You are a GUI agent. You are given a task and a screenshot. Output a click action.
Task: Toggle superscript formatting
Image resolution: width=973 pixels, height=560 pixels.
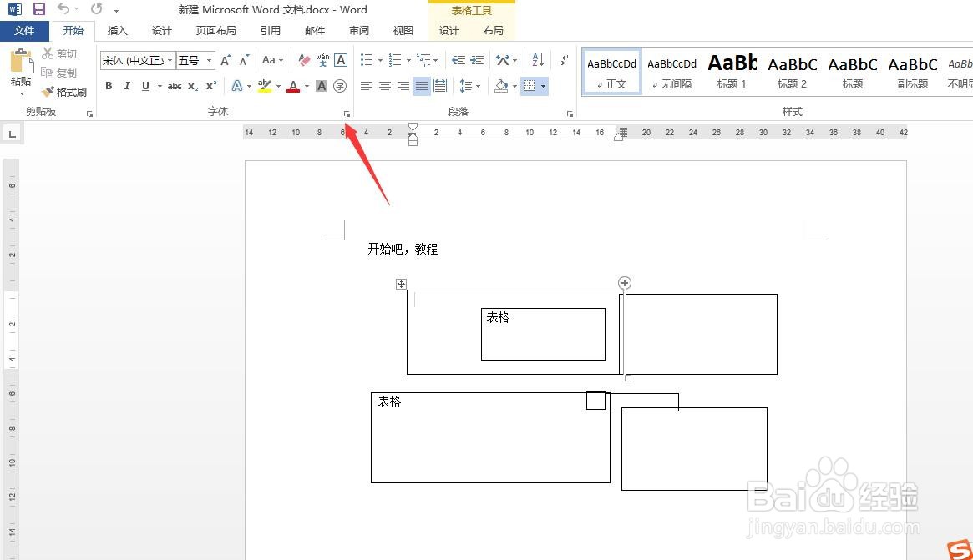click(211, 86)
